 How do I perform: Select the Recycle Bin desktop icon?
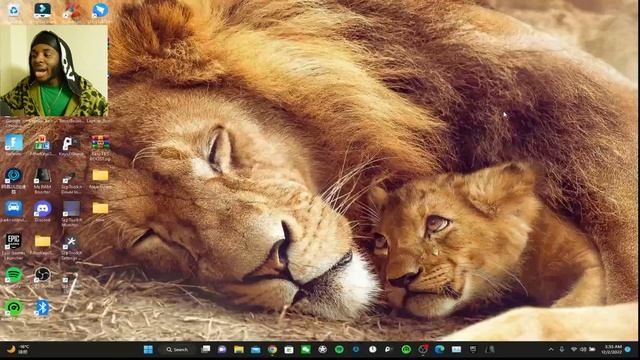14,11
